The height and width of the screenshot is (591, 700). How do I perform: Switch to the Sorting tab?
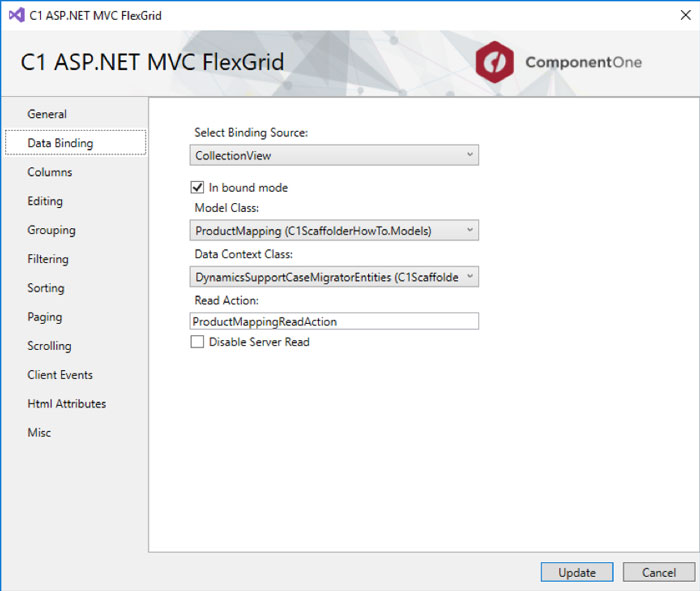pos(46,288)
